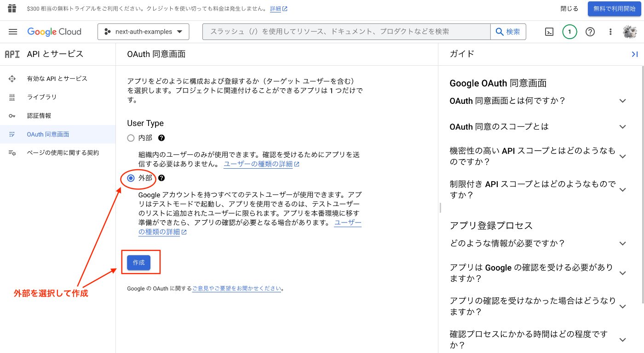
Task: Click the APIとサービス heading
Action: (x=55, y=54)
